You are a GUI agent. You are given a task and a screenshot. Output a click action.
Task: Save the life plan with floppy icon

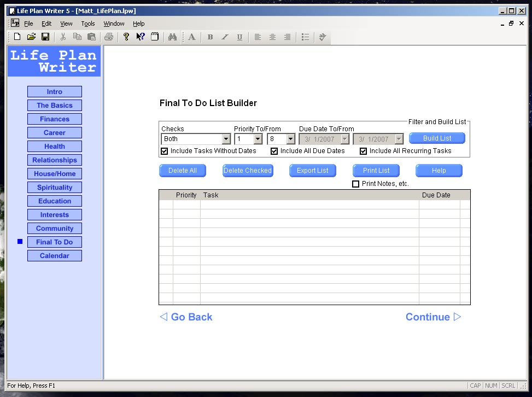point(45,37)
